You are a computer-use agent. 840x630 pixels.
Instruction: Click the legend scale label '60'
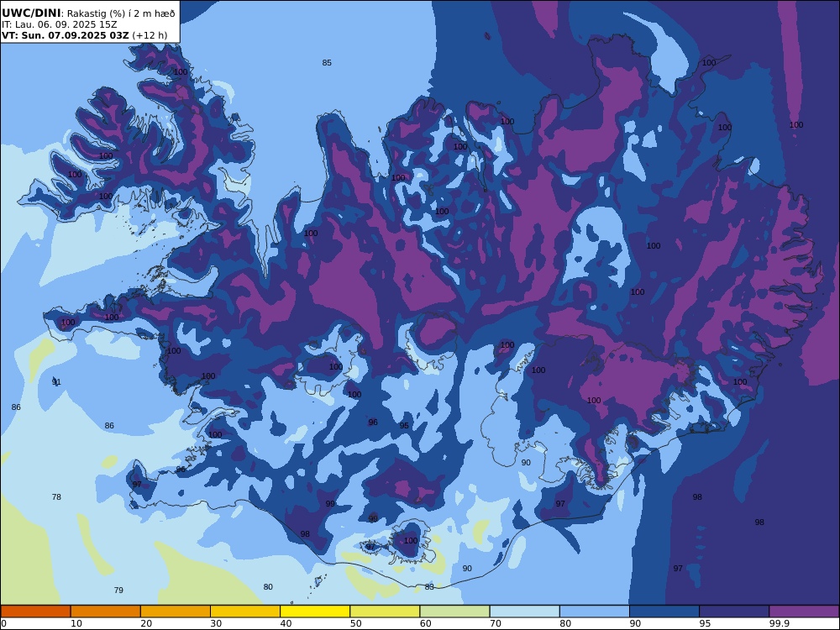tap(426, 623)
